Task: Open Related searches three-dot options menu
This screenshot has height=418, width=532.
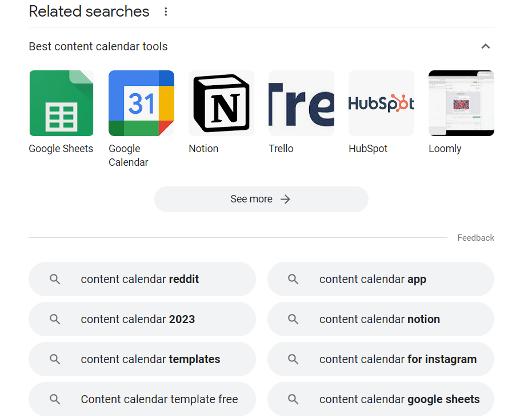Action: tap(166, 11)
